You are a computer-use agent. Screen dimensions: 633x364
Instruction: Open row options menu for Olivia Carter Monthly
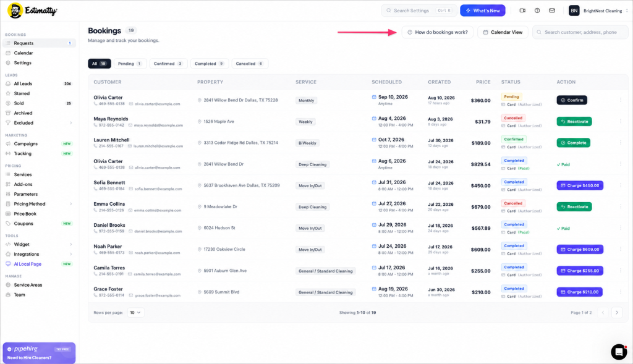tap(621, 100)
